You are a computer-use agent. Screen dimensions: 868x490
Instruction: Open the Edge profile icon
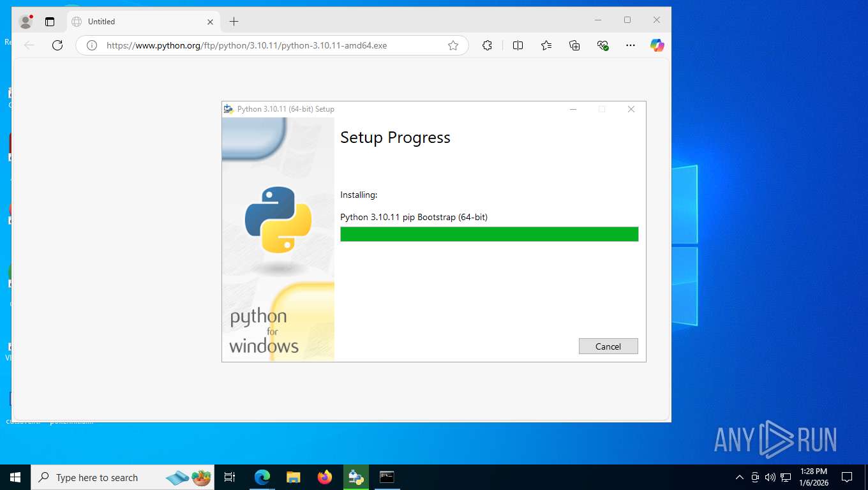pos(26,22)
